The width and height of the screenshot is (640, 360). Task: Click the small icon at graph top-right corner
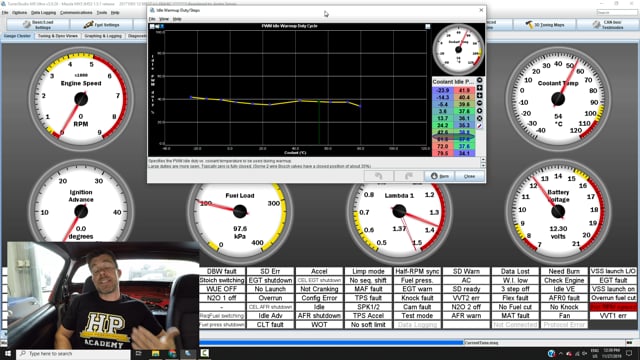click(x=427, y=26)
